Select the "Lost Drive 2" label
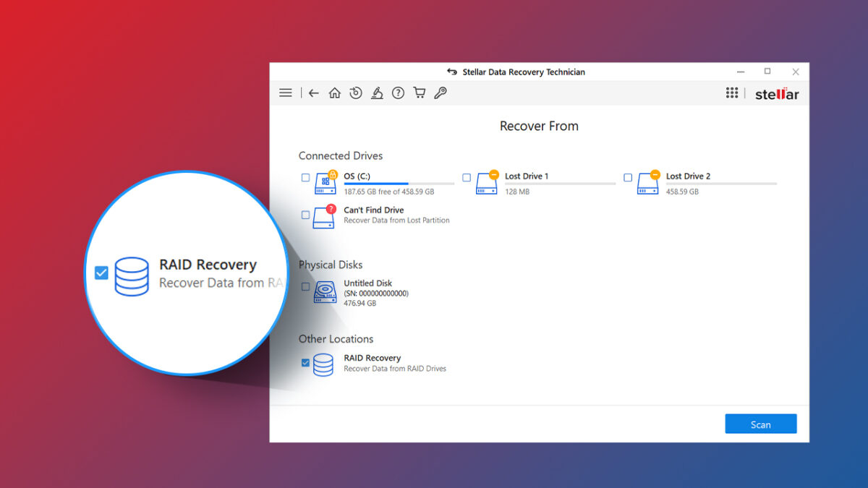 point(688,176)
